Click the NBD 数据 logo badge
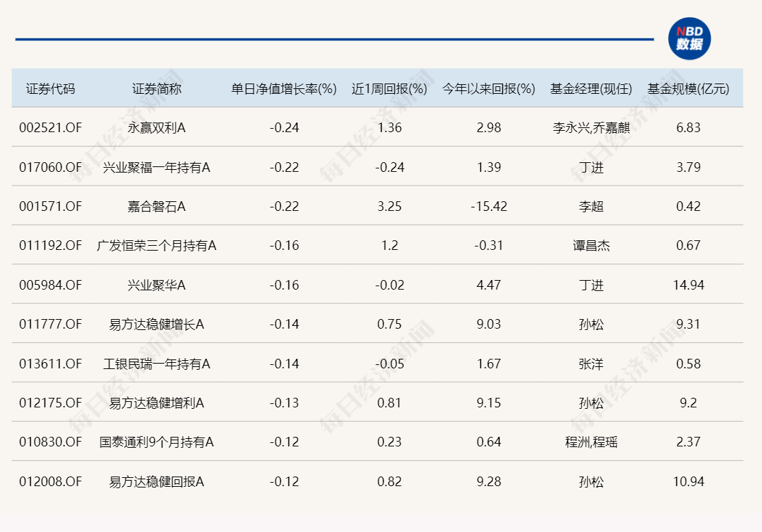The width and height of the screenshot is (762, 532). tap(689, 39)
